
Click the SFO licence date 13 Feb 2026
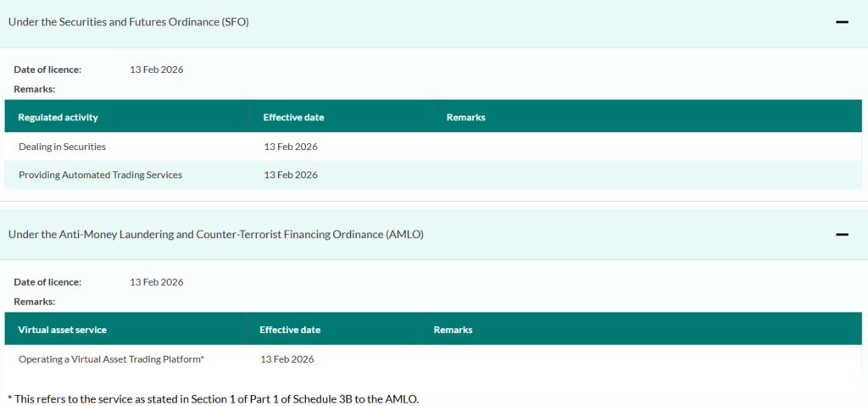[157, 70]
